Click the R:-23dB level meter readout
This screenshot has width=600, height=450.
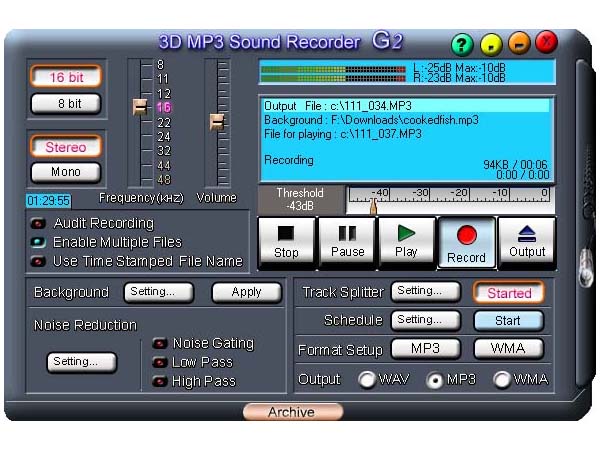pos(459,78)
